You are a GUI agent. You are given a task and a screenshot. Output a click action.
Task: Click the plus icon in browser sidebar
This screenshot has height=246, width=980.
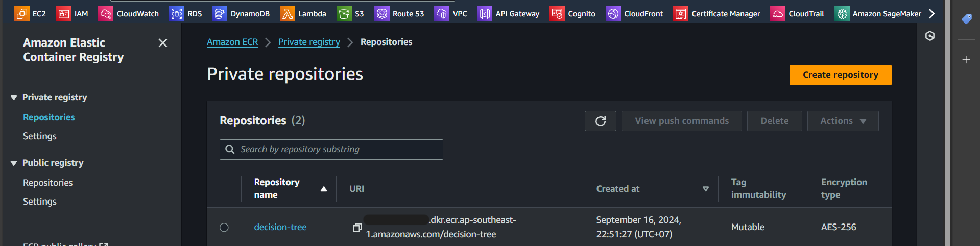pos(966,60)
